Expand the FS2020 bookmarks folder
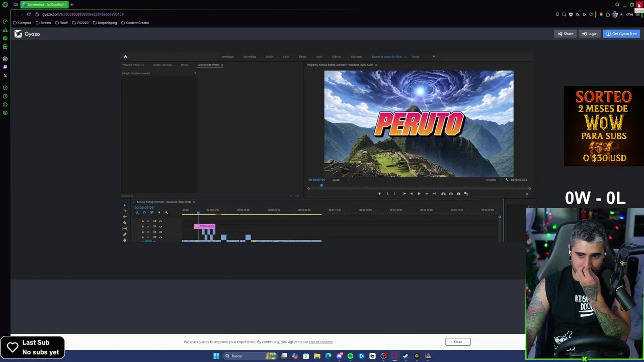Image resolution: width=644 pixels, height=362 pixels. click(x=80, y=23)
